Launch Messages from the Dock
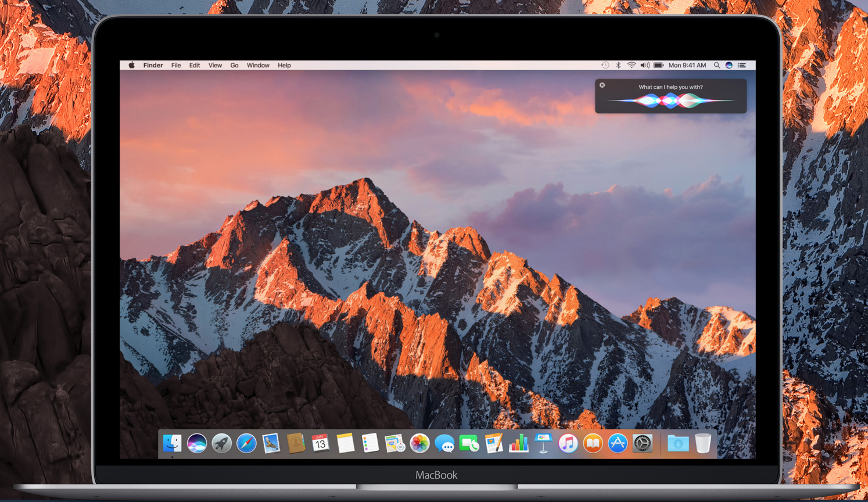The width and height of the screenshot is (868, 502). point(444,444)
